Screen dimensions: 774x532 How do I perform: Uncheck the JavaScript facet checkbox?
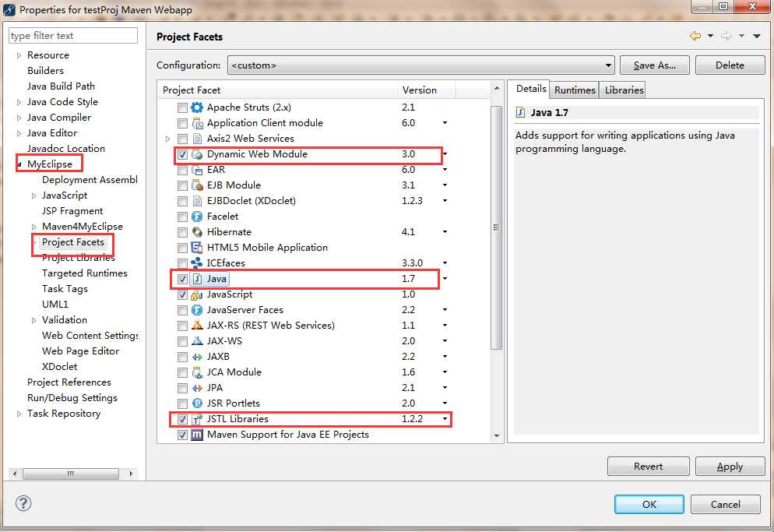[x=182, y=294]
